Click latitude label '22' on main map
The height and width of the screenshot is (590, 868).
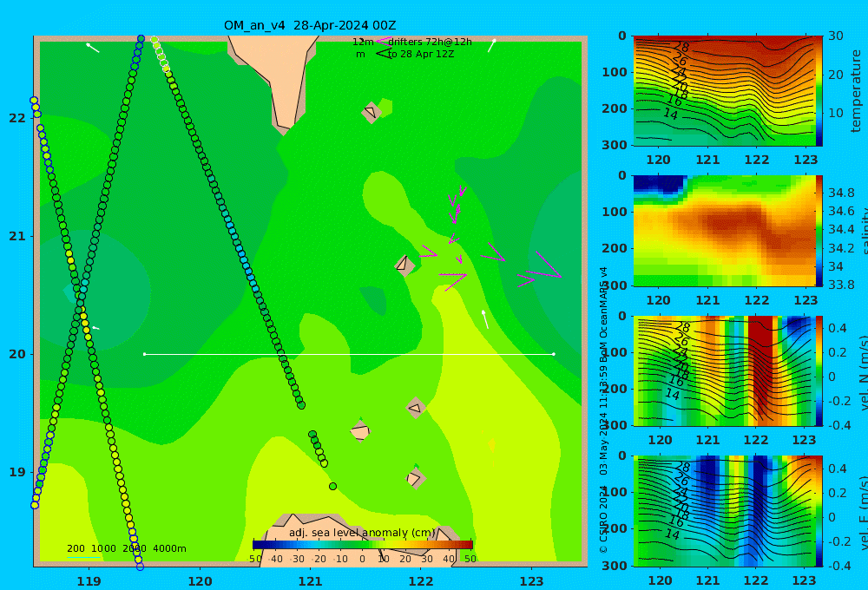pyautogui.click(x=17, y=118)
